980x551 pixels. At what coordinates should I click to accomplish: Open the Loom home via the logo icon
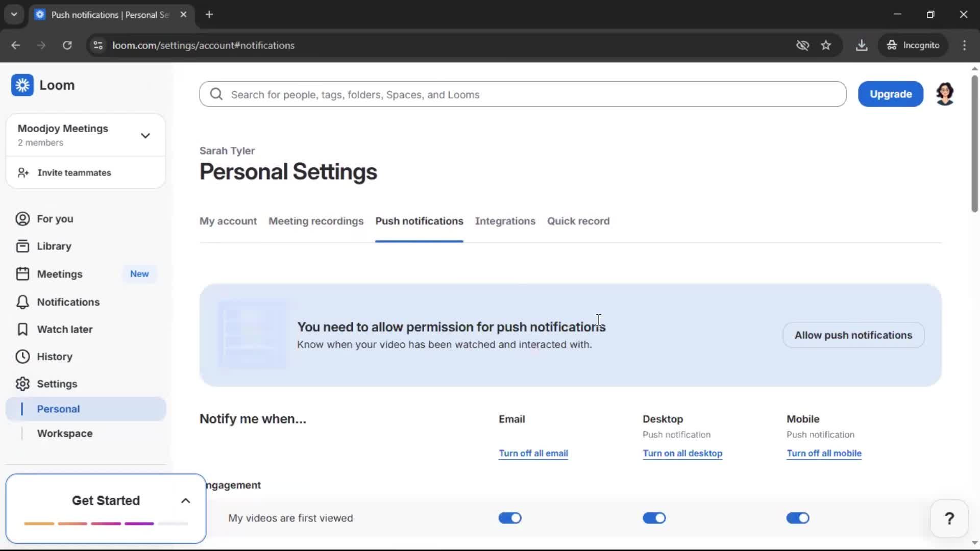22,85
